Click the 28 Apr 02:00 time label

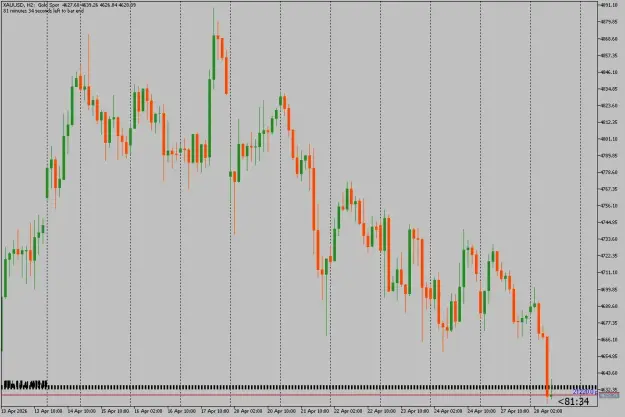pyautogui.click(x=548, y=411)
